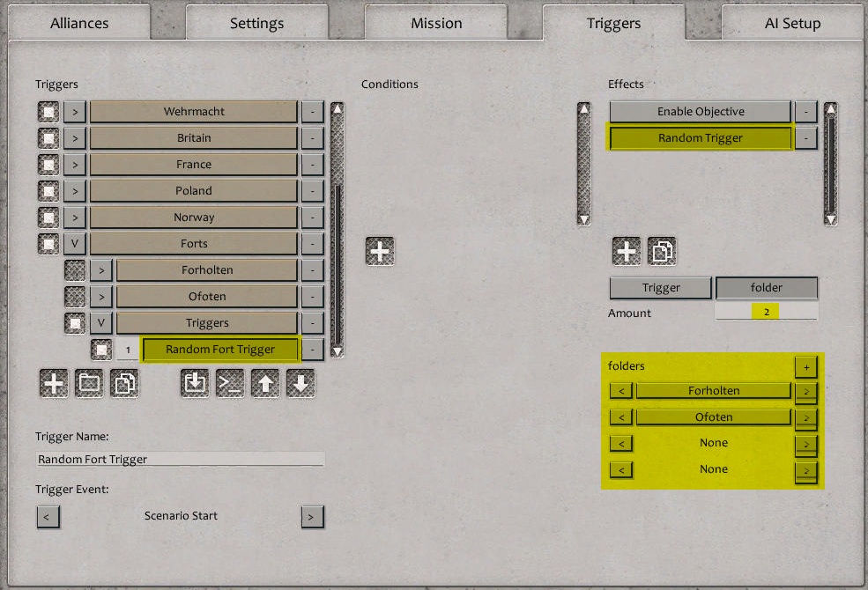This screenshot has height=590, width=868.
Task: Choose the Trigger mode button
Action: click(x=660, y=288)
